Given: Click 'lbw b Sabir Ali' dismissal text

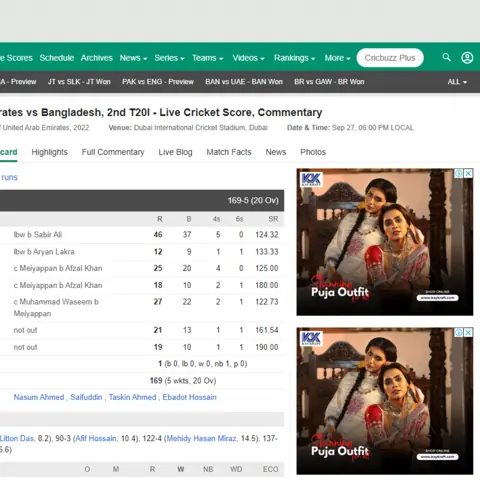Looking at the screenshot, I should (x=38, y=235).
